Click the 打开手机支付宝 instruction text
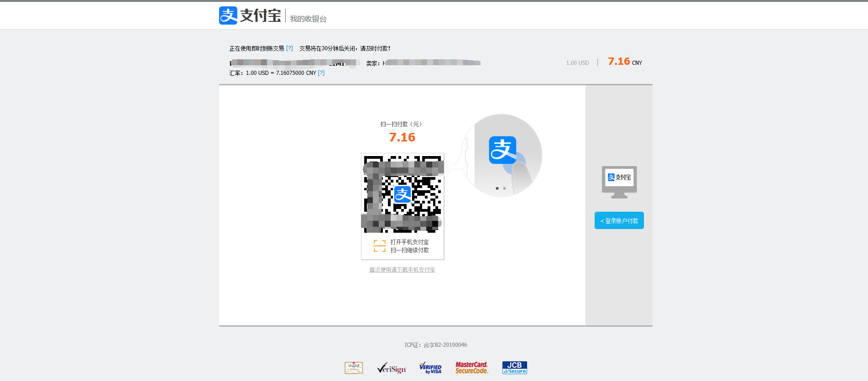868x381 pixels. (x=410, y=242)
